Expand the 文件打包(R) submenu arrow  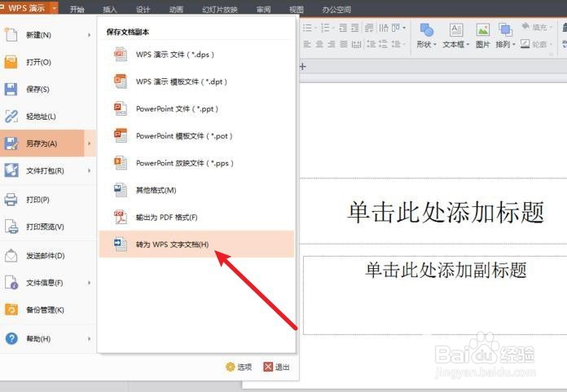(89, 170)
